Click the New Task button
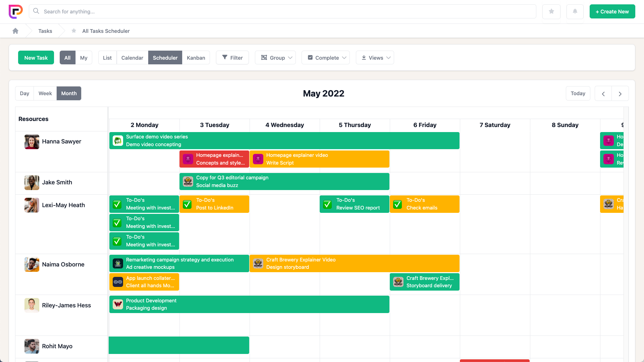 tap(36, 58)
